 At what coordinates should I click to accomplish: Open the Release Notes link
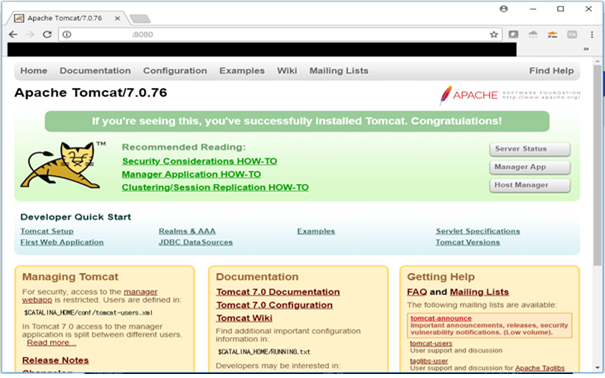(x=55, y=360)
